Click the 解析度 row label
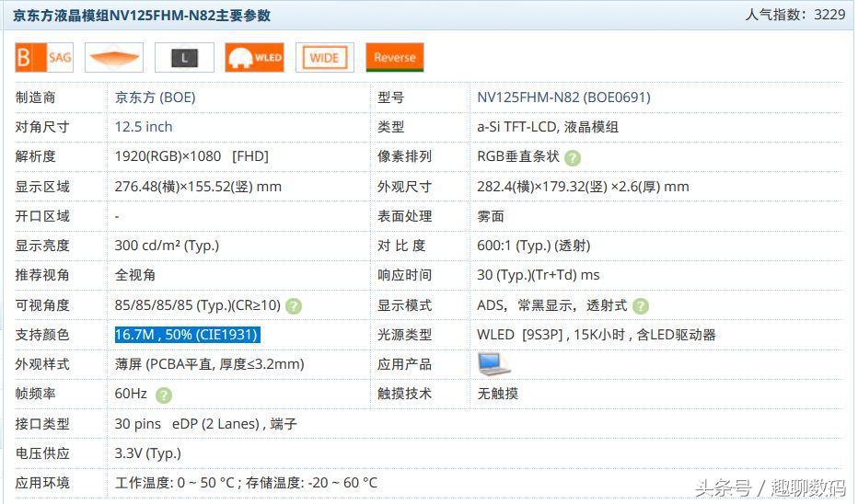The image size is (858, 504). tap(36, 156)
